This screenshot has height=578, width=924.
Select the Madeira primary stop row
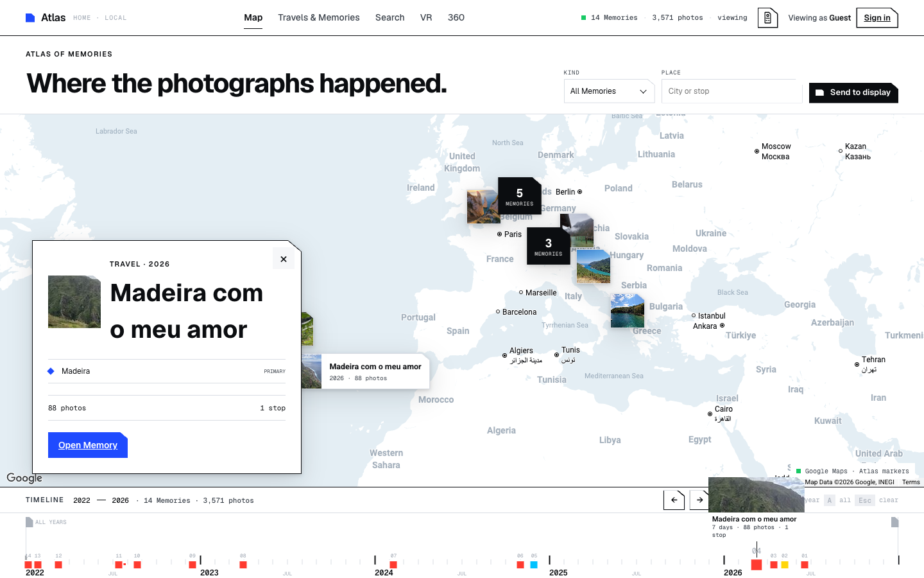tap(167, 371)
